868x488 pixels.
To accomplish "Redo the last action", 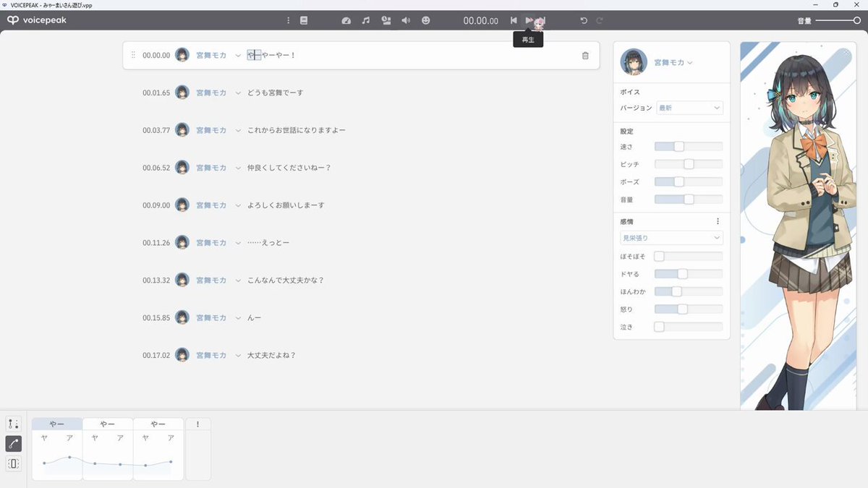I will pyautogui.click(x=600, y=20).
